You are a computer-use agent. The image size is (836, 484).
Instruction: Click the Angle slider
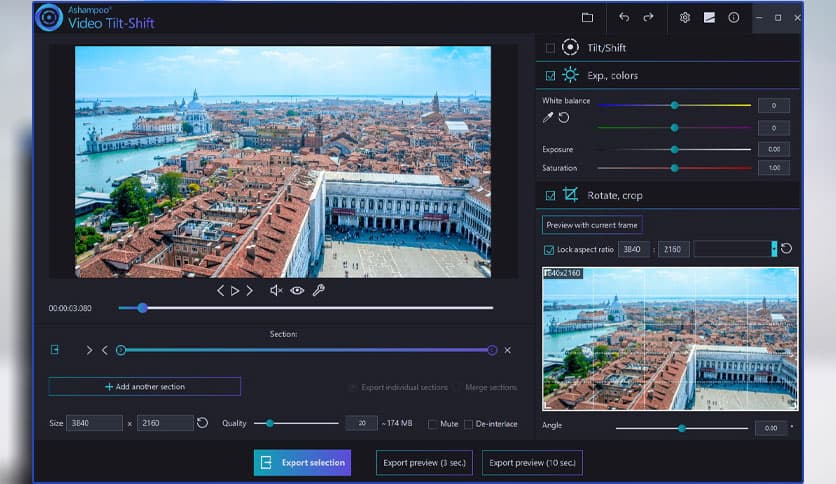coord(682,428)
